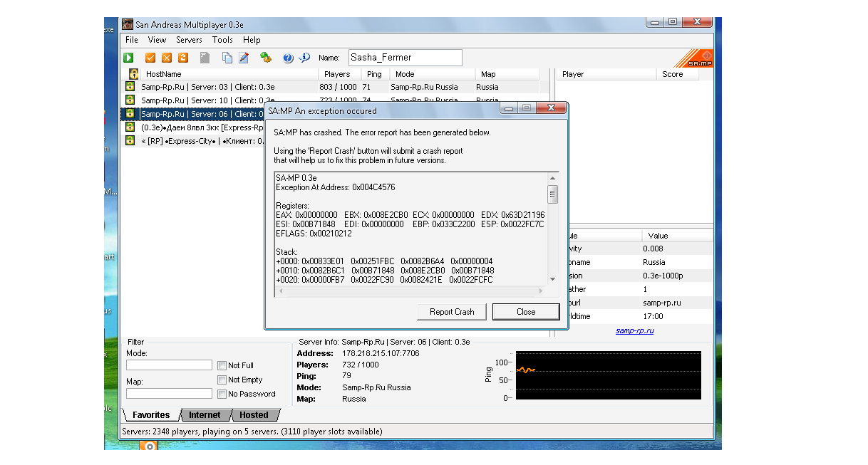The height and width of the screenshot is (465, 868).
Task: Click the 178.218.215.107:7706 address text
Action: [381, 353]
